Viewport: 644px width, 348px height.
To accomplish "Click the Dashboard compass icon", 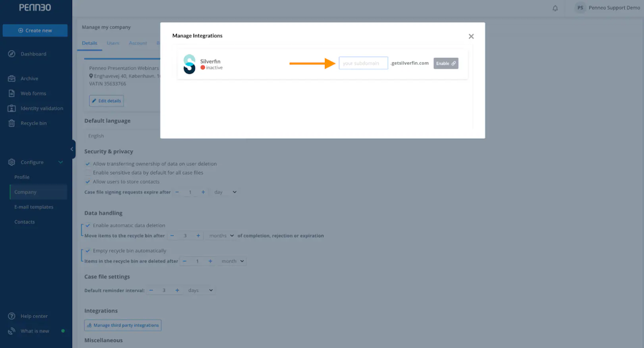I will [12, 54].
